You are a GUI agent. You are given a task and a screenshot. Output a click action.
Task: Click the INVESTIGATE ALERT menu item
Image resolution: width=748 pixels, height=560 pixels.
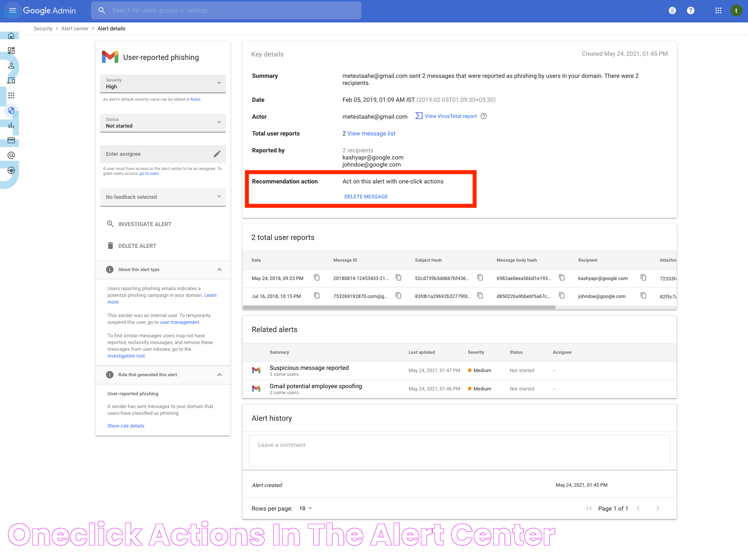click(145, 223)
